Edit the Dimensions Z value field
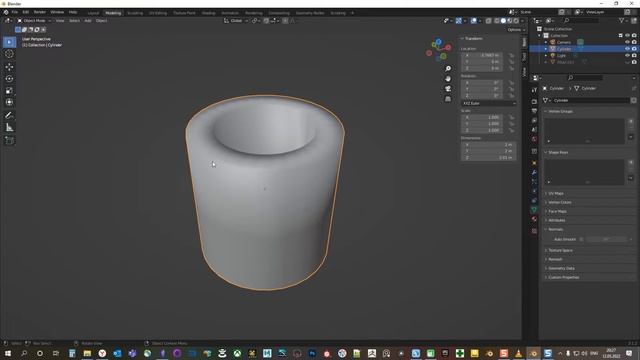This screenshot has height=360, width=640. coord(489,158)
